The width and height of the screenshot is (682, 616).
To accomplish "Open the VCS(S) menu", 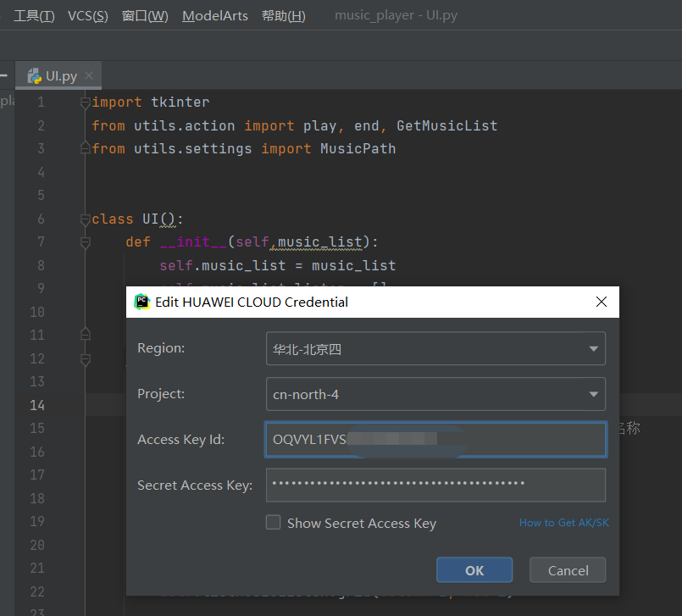I will click(87, 16).
